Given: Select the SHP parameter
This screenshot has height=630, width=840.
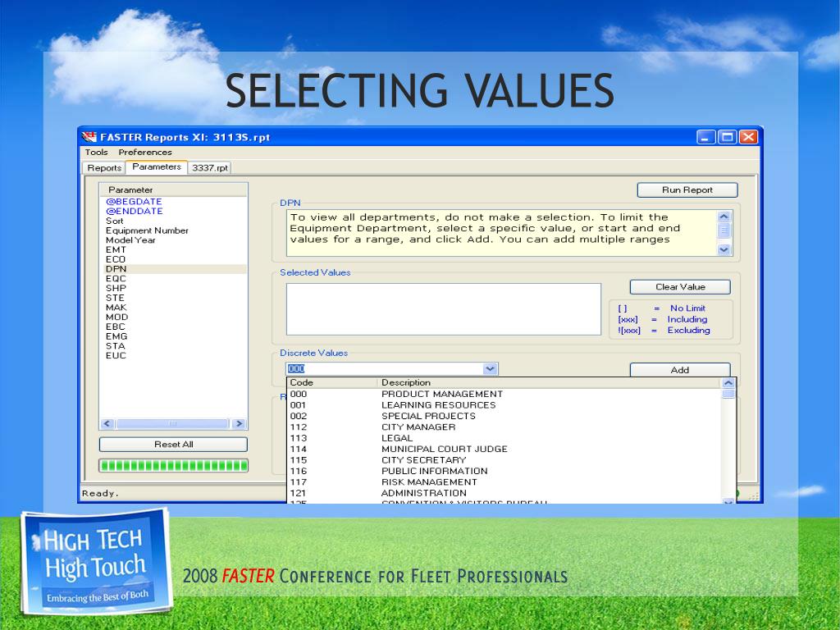Looking at the screenshot, I should (116, 288).
